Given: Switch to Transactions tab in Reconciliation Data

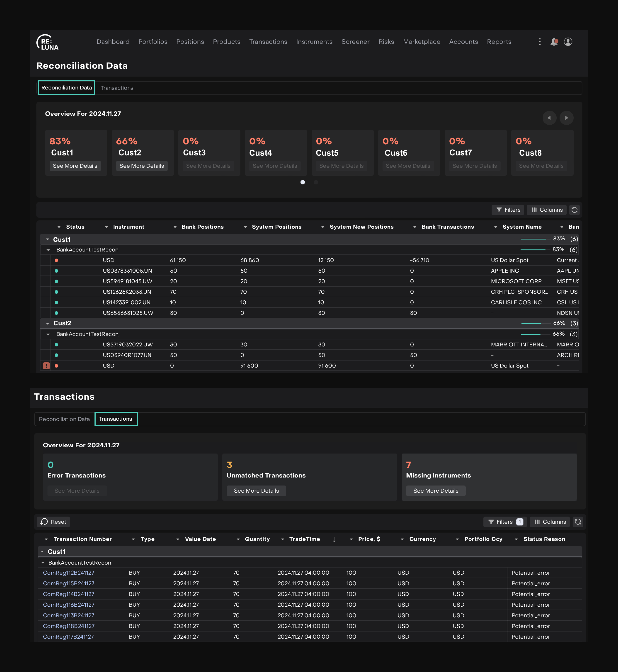Looking at the screenshot, I should click(117, 88).
